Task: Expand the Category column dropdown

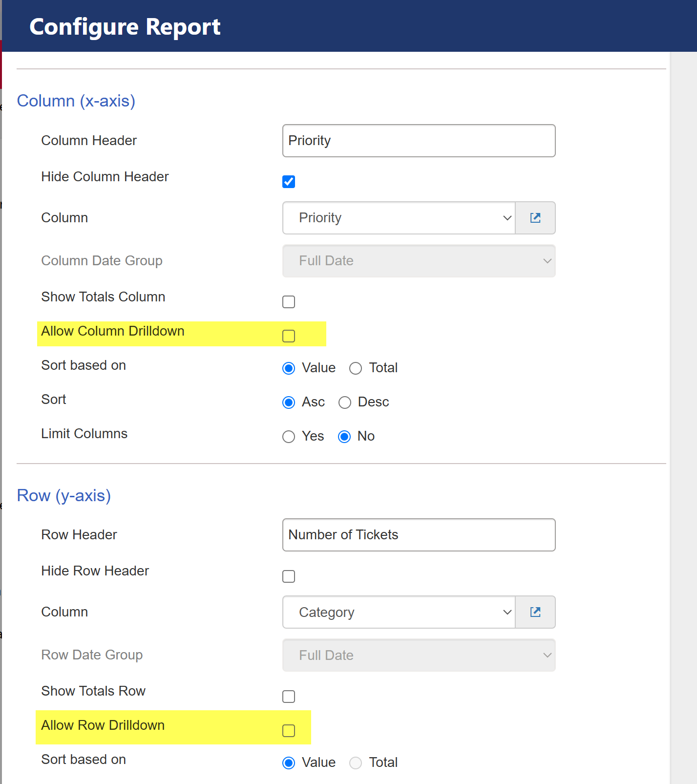Action: pos(399,612)
